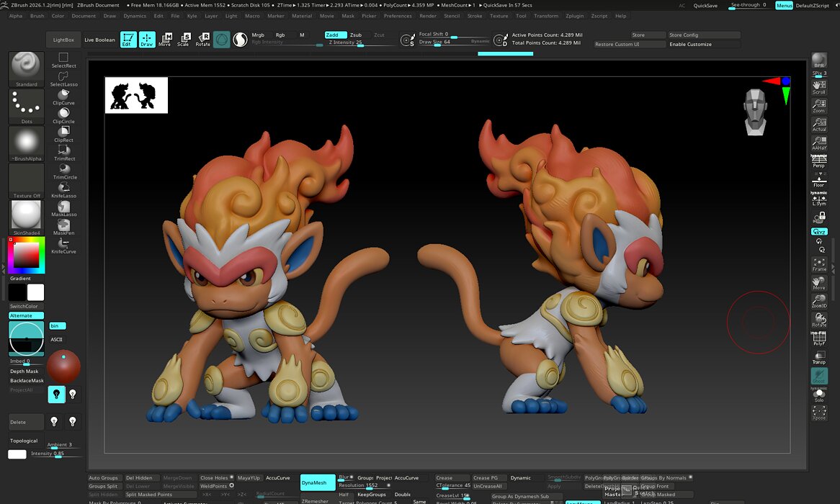Click the Xpose icon
Viewport: 840px width, 504px height.
point(819,413)
